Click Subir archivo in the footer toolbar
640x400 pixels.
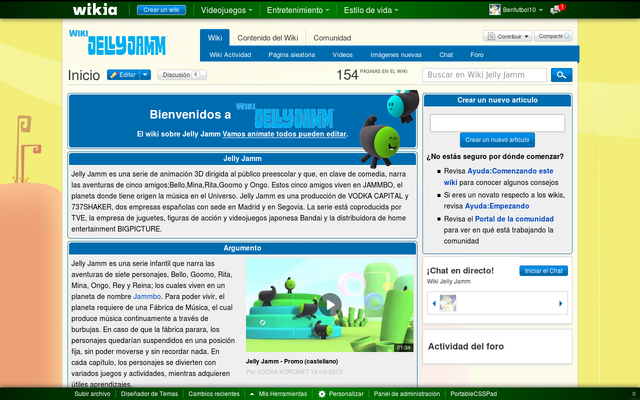92,394
